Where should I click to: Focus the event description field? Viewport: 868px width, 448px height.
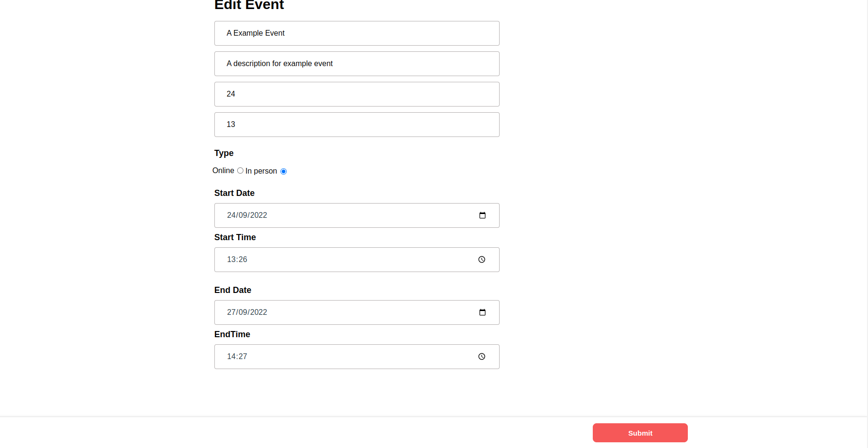pyautogui.click(x=357, y=64)
